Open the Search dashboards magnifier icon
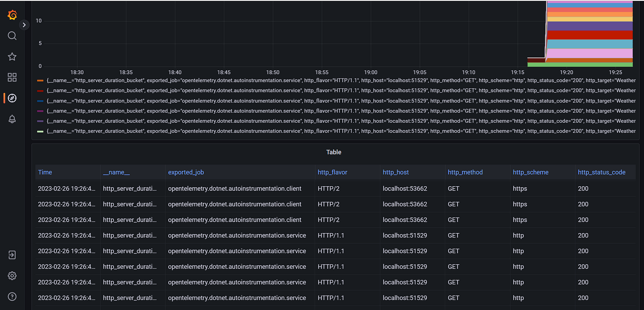644x310 pixels. [12, 36]
